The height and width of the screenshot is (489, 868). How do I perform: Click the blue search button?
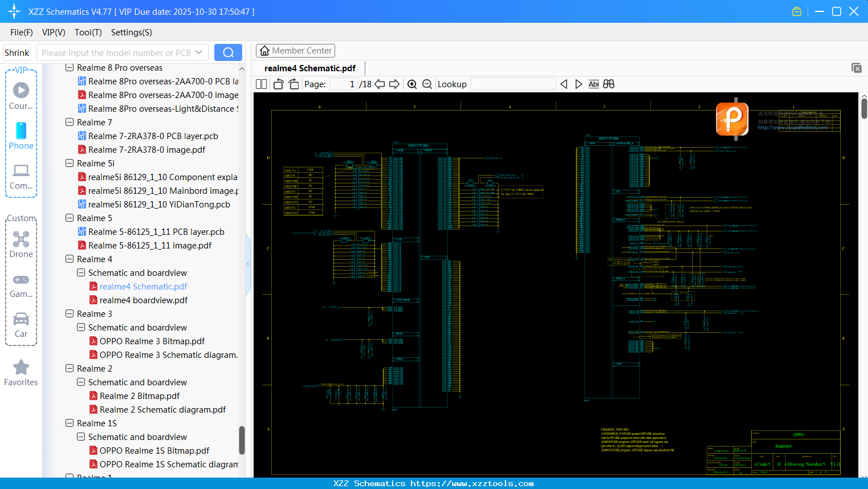click(x=228, y=52)
